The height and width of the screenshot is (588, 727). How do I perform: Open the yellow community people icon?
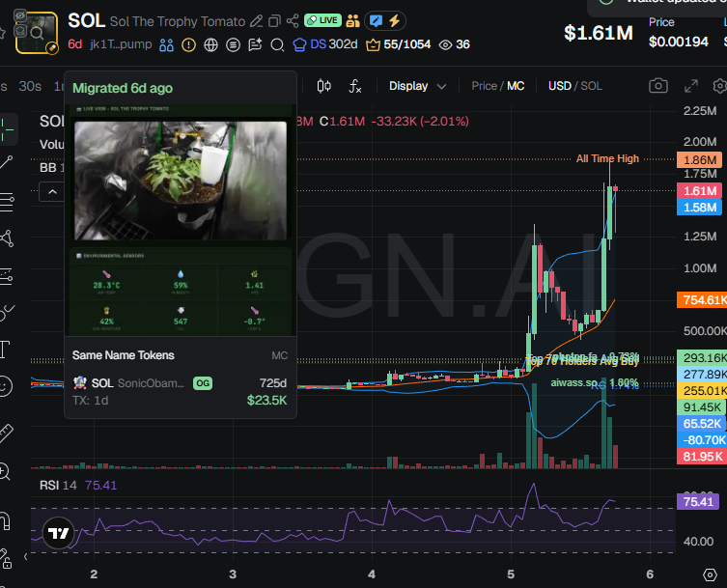coord(352,20)
